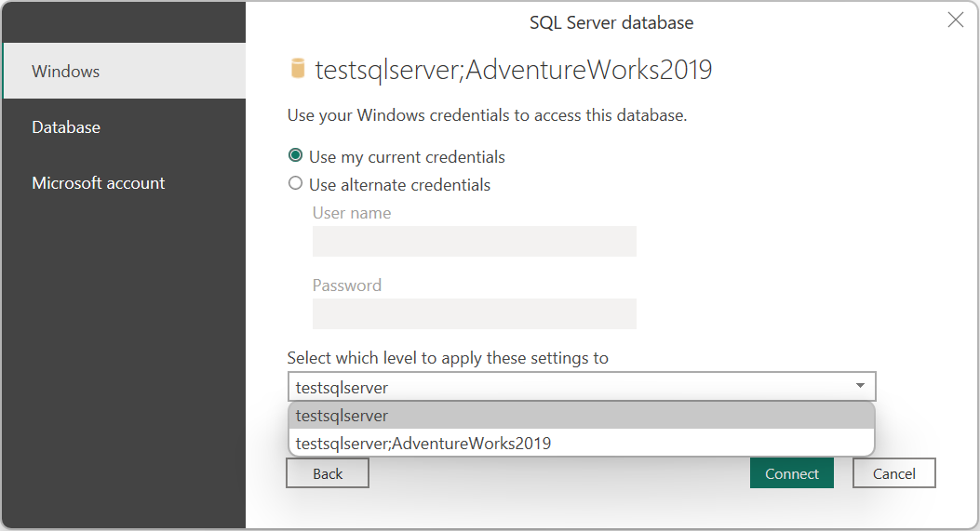The image size is (980, 531).
Task: Click 'Select which level to apply' label
Action: [x=448, y=358]
